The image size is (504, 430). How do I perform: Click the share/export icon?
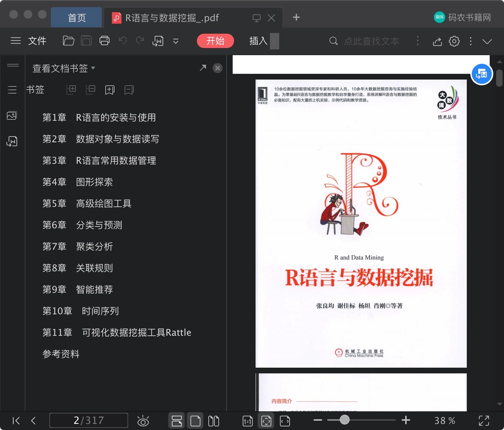(x=437, y=41)
